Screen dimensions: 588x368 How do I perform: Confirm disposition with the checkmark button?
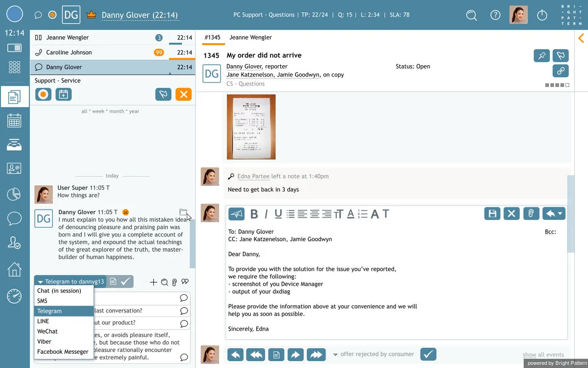point(428,354)
